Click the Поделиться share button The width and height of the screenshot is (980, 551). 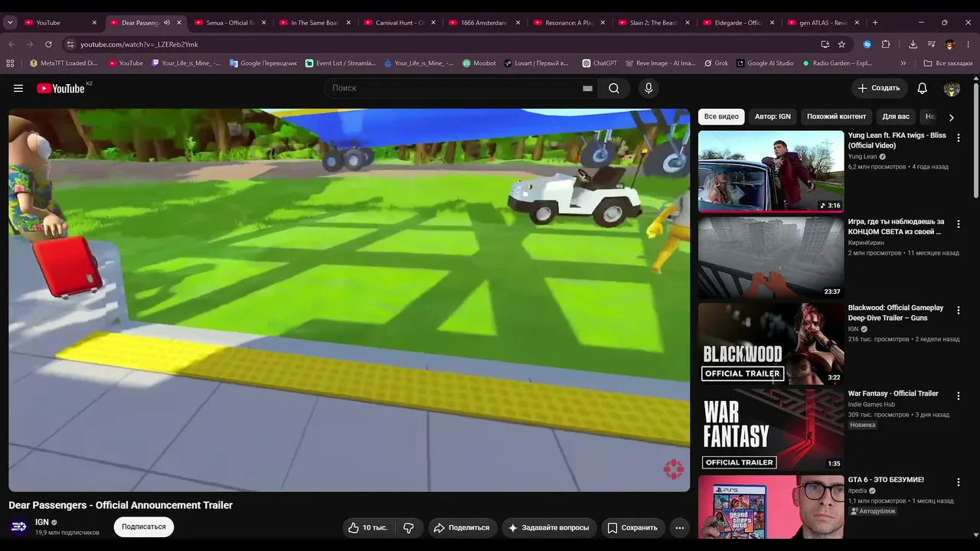pyautogui.click(x=461, y=527)
